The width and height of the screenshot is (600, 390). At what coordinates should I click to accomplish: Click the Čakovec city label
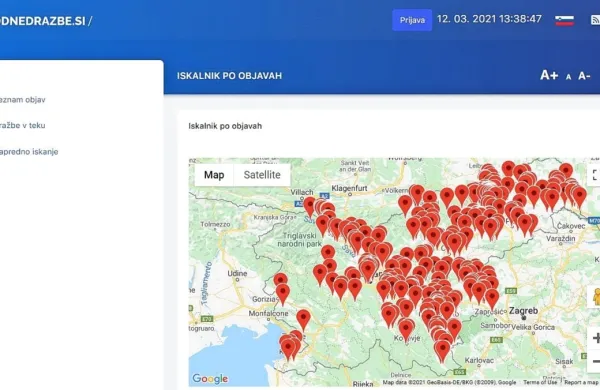coord(571,226)
